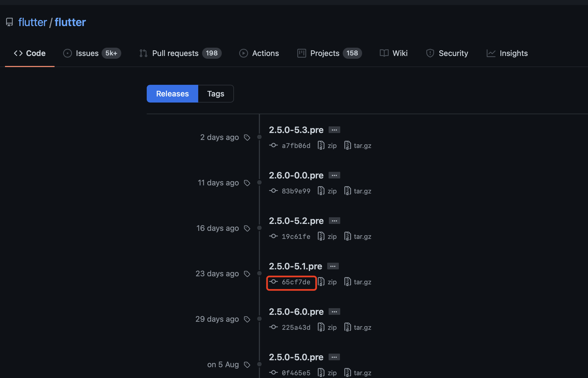Open release 2.6.0-0.0.pre

coord(296,175)
